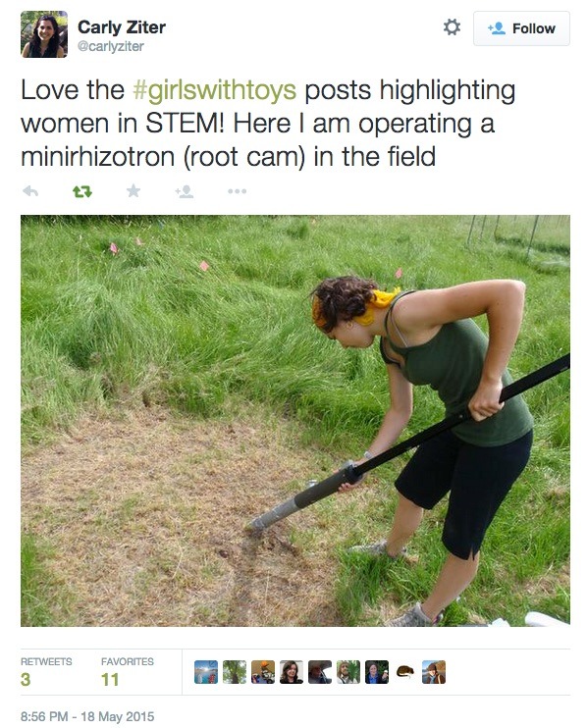This screenshot has width=587, height=728.
Task: Open the last avatar in favoriters row
Action: 434,672
